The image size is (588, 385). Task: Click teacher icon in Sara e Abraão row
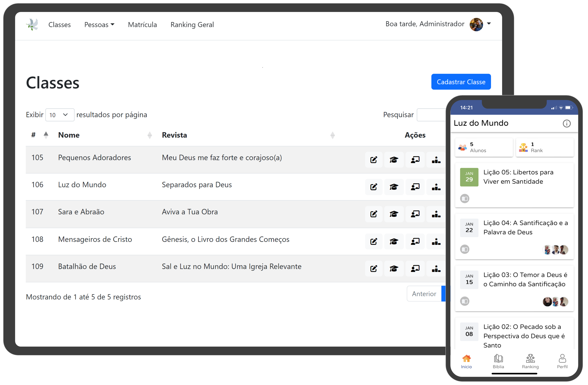(415, 214)
